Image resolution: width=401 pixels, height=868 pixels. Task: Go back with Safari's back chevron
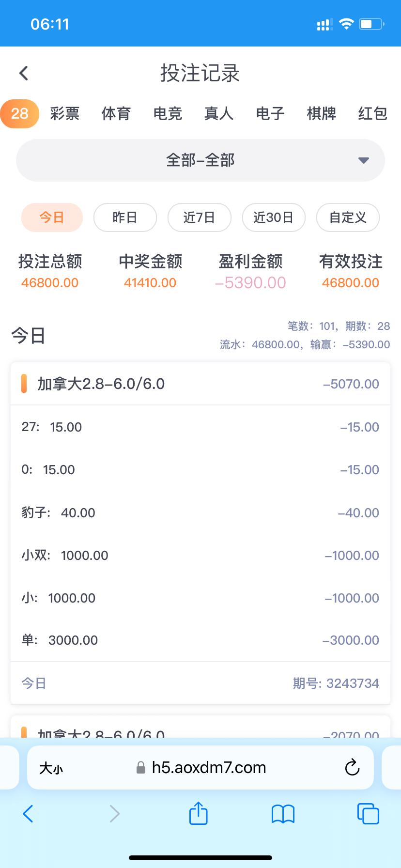28,814
